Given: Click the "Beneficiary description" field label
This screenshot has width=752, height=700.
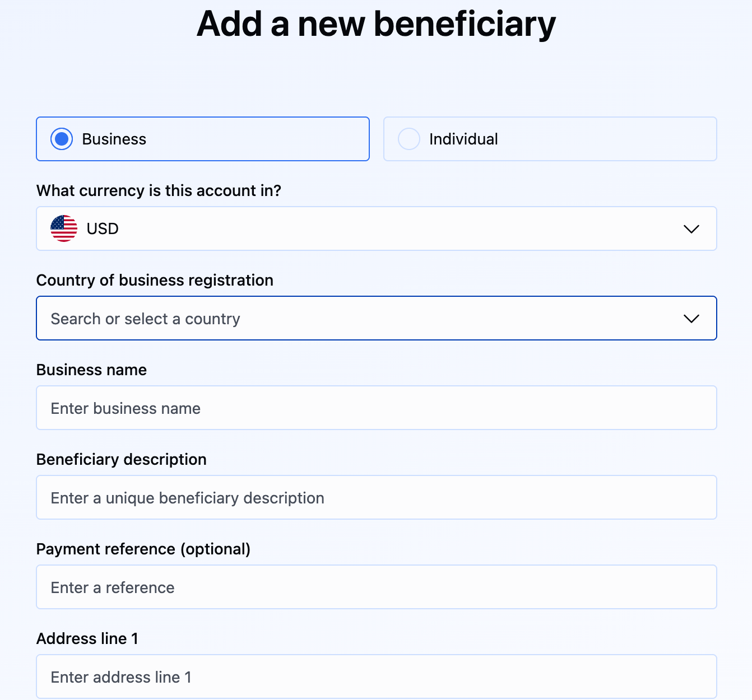Looking at the screenshot, I should click(x=121, y=459).
